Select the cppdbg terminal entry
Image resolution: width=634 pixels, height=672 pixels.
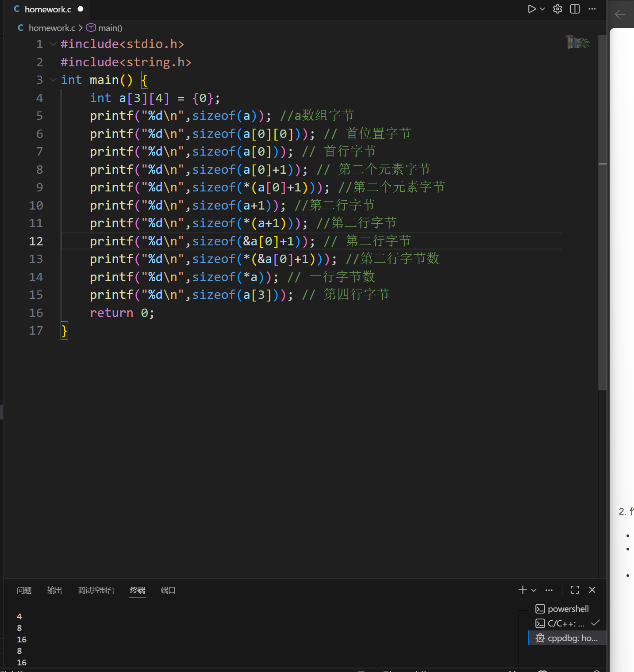point(567,638)
